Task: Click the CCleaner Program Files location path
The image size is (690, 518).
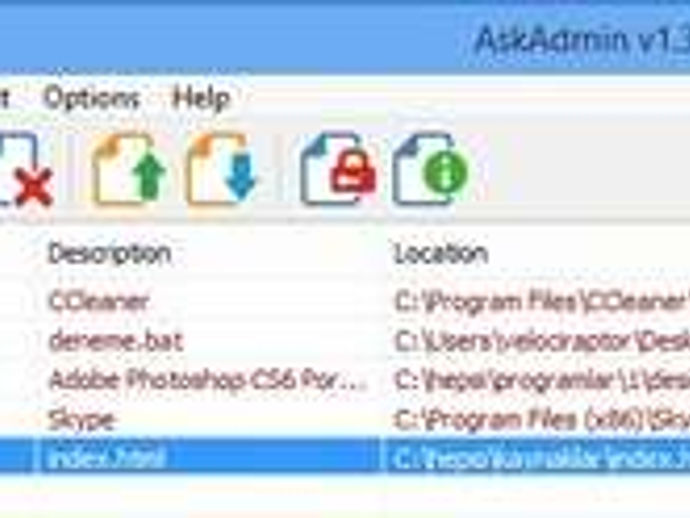Action: [541, 302]
